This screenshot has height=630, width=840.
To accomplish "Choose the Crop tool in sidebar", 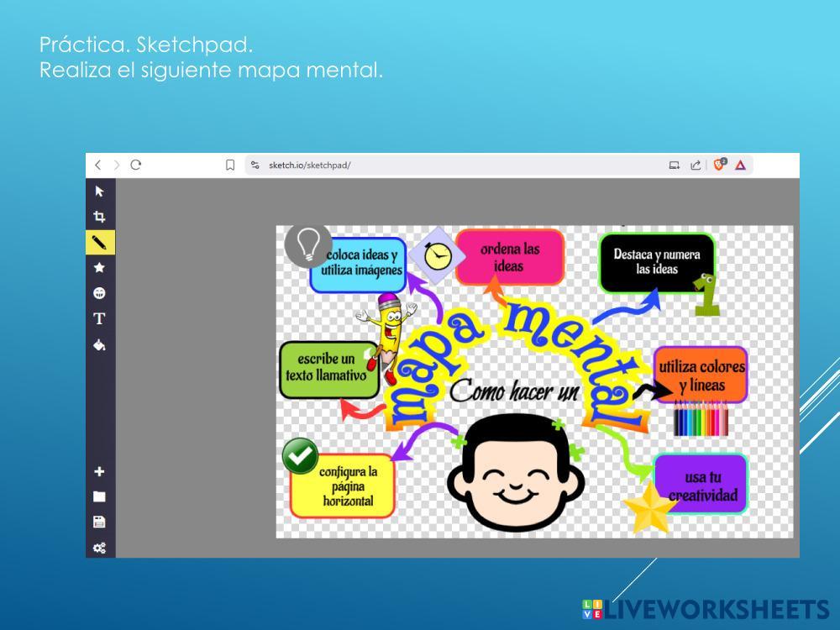I will click(x=100, y=217).
